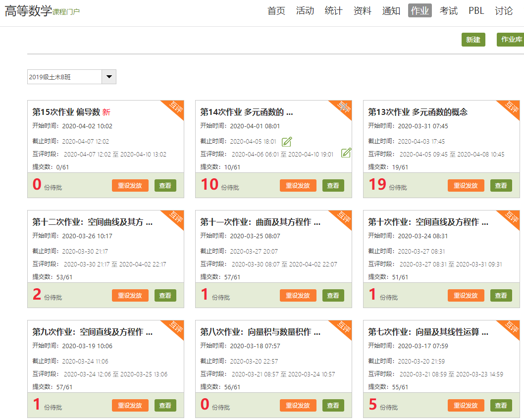View 第13次作业 with 查看 button
The width and height of the screenshot is (524, 420).
coord(501,186)
